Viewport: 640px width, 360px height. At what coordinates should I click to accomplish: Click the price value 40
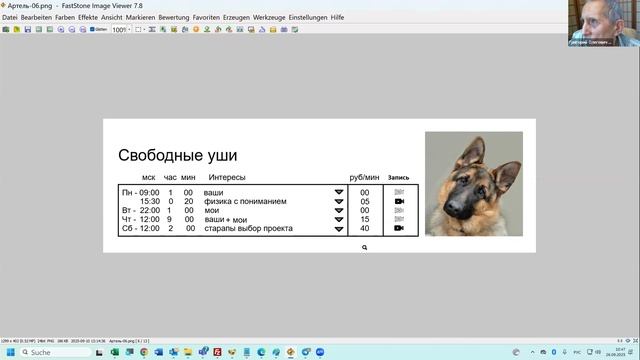[x=365, y=228]
